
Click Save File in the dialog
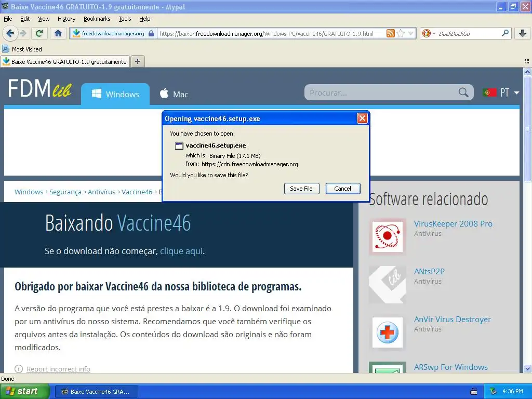pyautogui.click(x=301, y=189)
